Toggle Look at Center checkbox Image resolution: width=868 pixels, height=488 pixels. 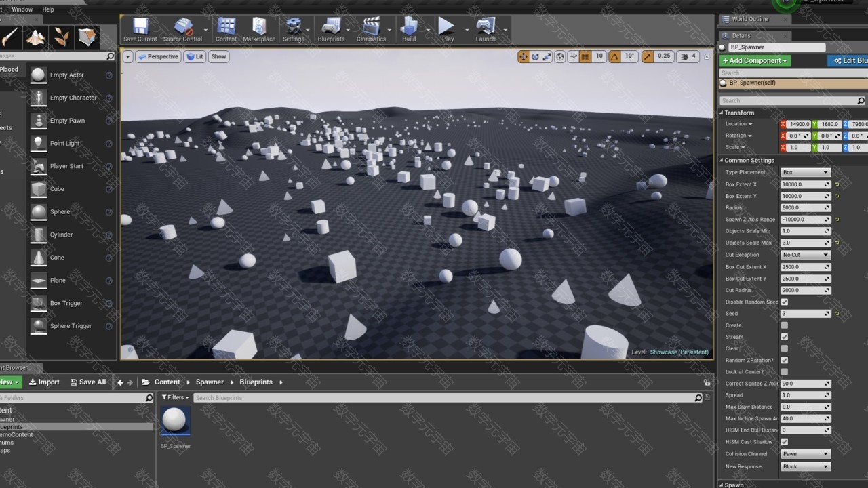(785, 371)
